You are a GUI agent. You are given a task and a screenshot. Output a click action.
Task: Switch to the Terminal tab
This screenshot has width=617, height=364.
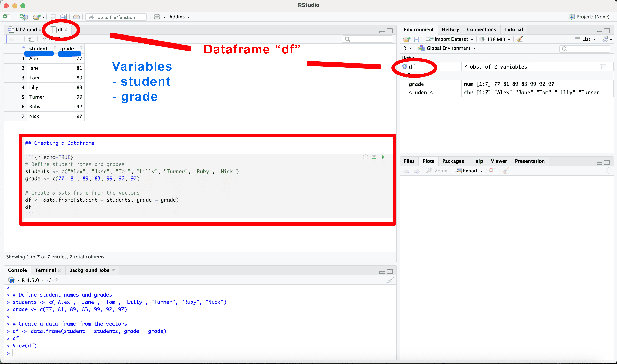coord(45,270)
